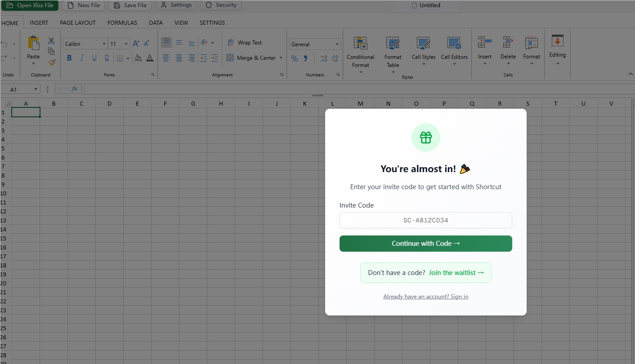This screenshot has height=364, width=635.
Task: Activate the Format Painter tool
Action: (51, 62)
